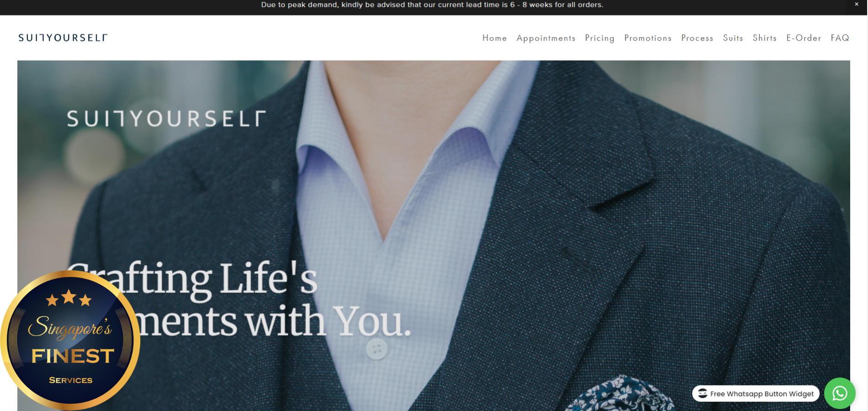Open the green WhatsApp chat icon
868x411 pixels.
click(x=840, y=393)
